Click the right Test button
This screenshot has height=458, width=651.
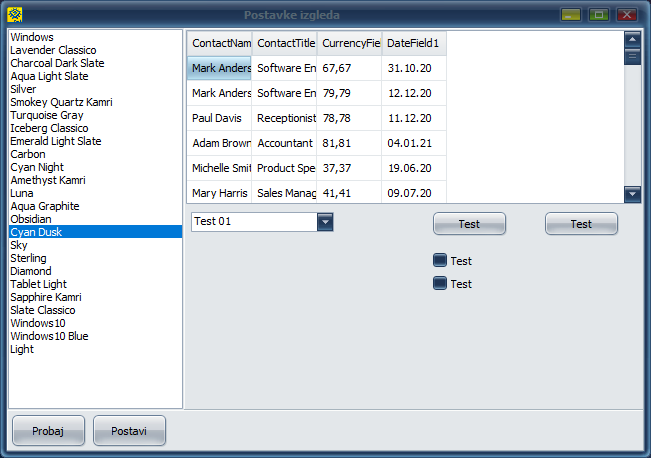pyautogui.click(x=581, y=224)
